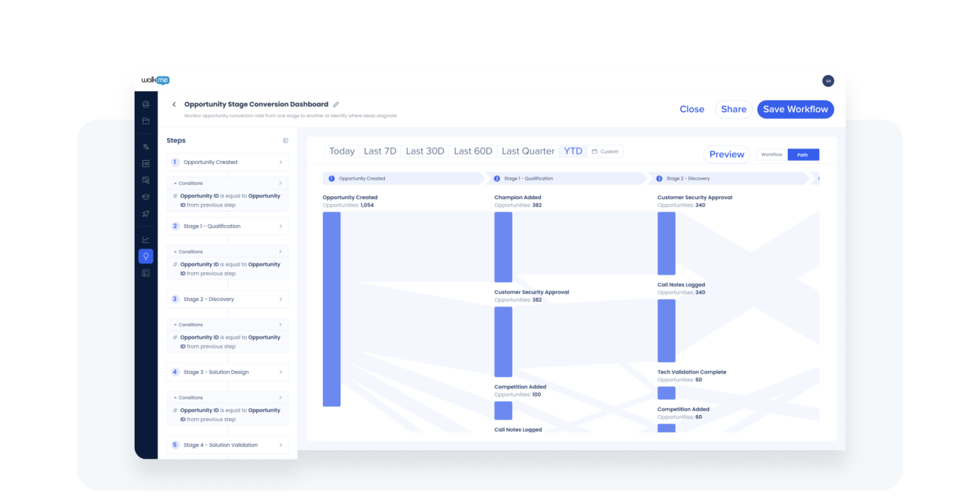Viewport: 980px width, 498px height.
Task: Switch to the Last 30D tab
Action: point(424,150)
